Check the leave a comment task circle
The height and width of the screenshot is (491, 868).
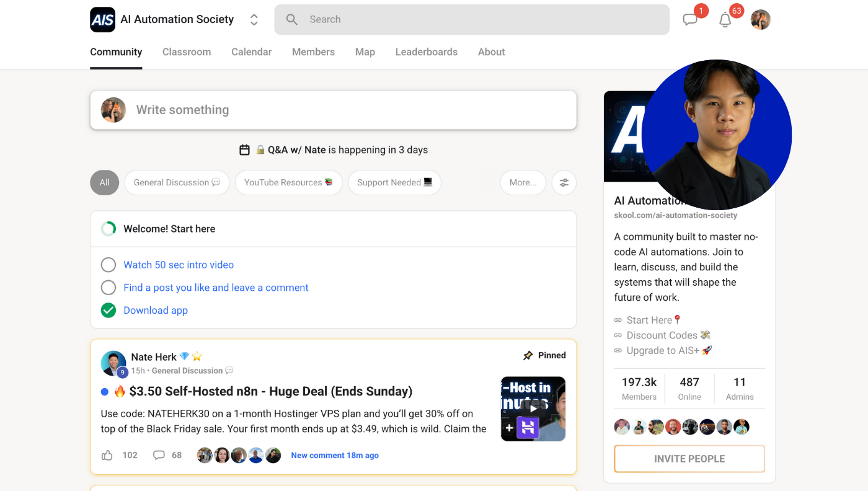(x=108, y=288)
